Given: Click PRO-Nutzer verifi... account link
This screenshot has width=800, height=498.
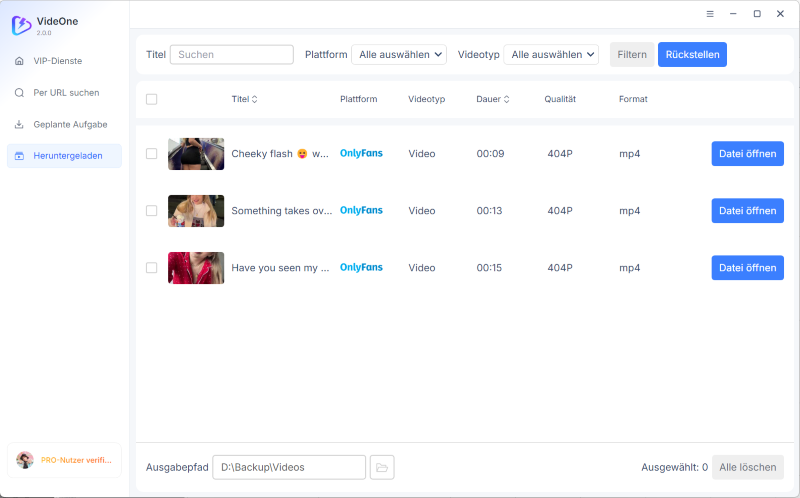Looking at the screenshot, I should 76,460.
